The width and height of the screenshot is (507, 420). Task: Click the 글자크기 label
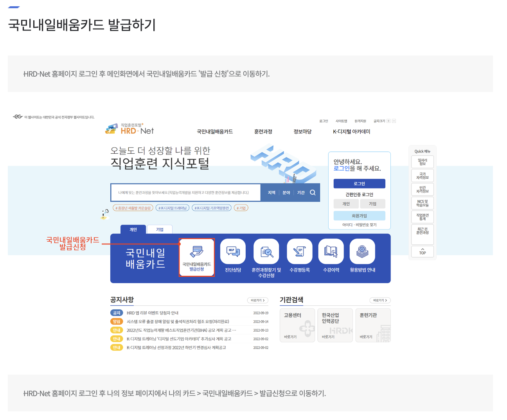[x=379, y=121]
